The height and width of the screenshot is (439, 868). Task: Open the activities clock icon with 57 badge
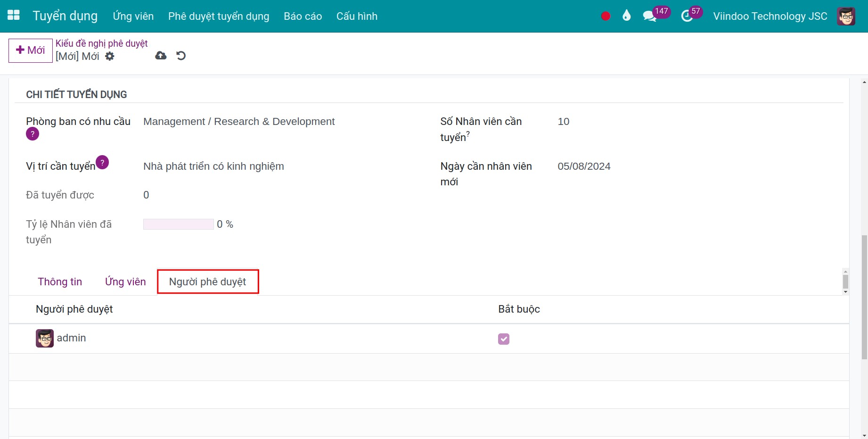687,17
